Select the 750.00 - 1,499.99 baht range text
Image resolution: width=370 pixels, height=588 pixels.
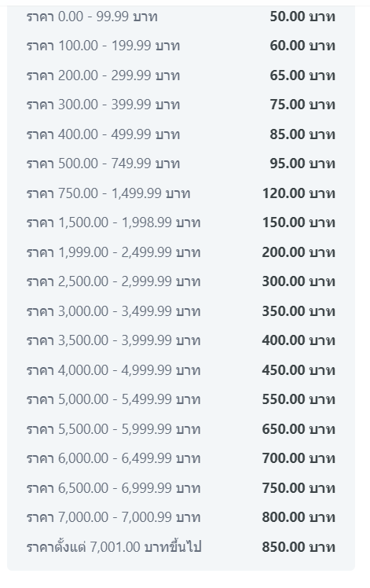108,193
